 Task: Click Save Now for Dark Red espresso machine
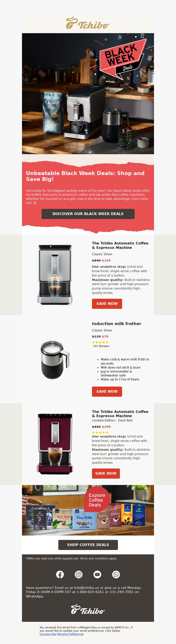point(106,473)
